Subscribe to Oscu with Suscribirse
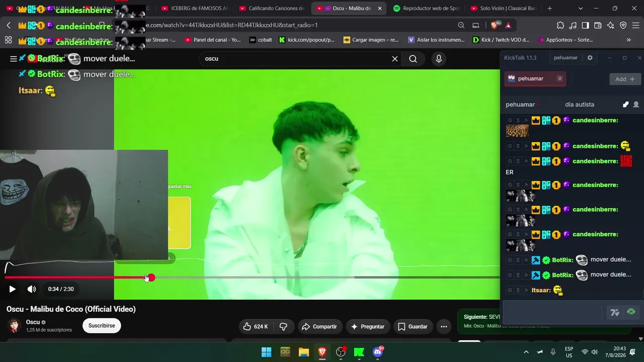The image size is (644, 362). 102,326
